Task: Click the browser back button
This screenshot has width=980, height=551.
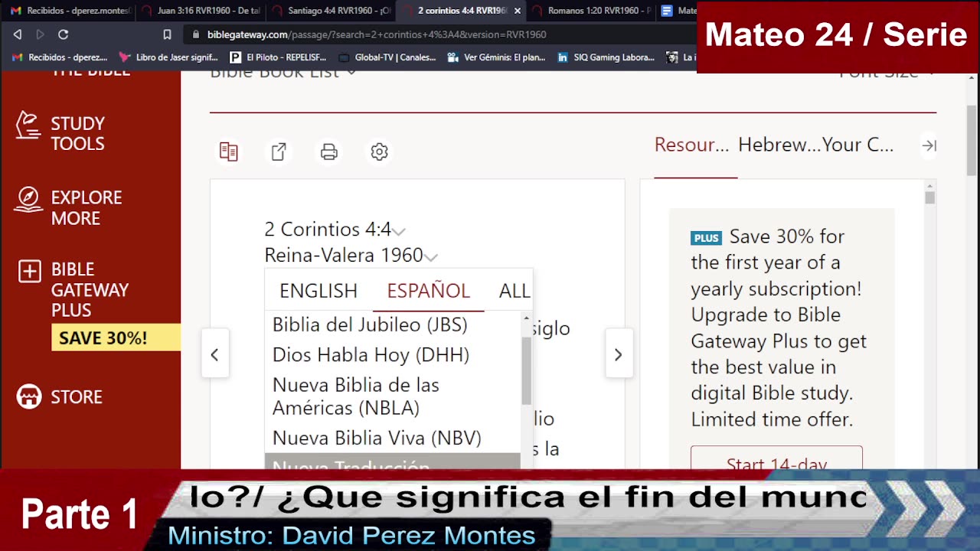Action: click(18, 34)
